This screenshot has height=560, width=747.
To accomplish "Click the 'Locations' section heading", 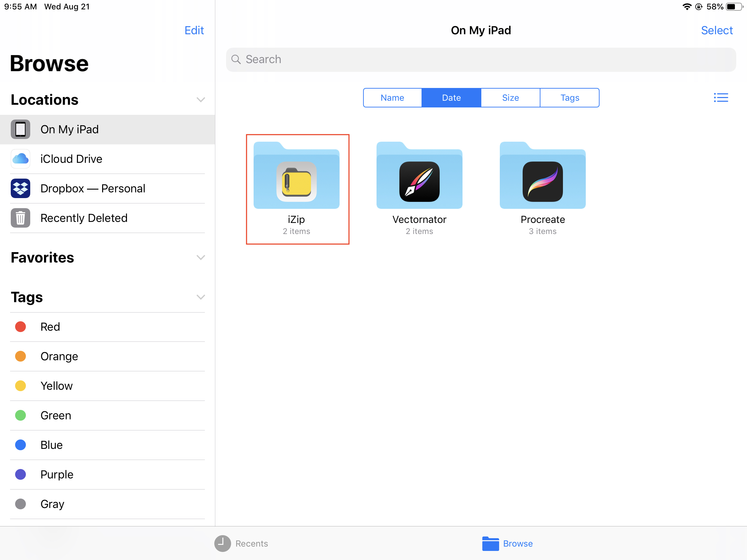I will (x=45, y=100).
